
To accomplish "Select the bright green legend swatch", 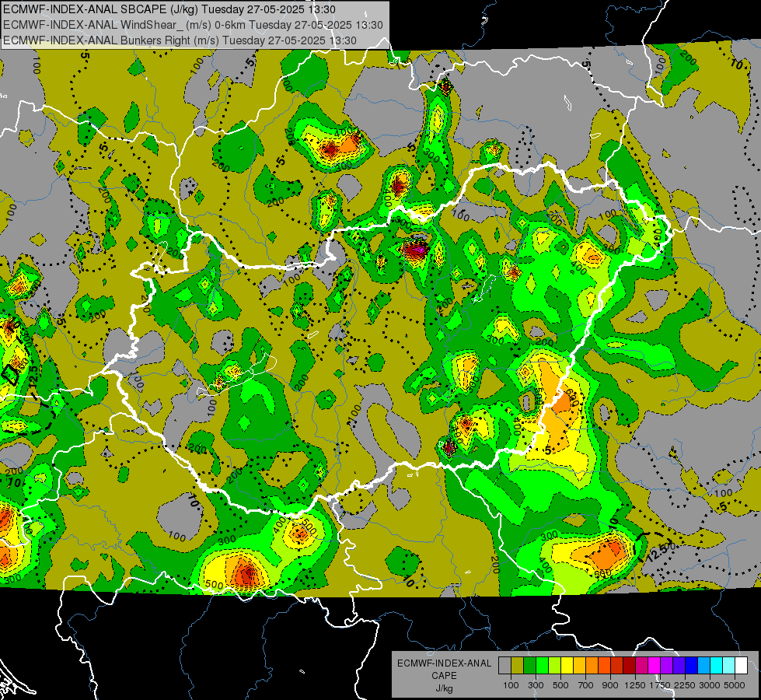I will (x=542, y=666).
